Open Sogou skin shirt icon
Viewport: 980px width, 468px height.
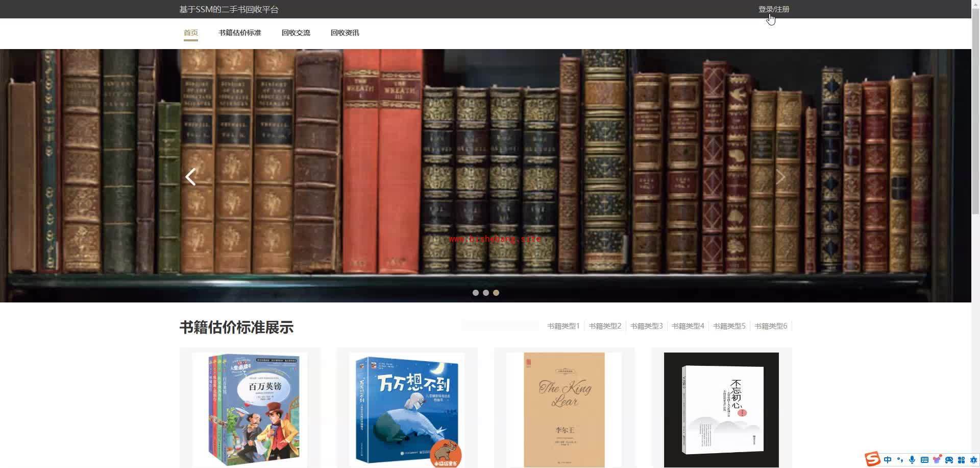(937, 460)
